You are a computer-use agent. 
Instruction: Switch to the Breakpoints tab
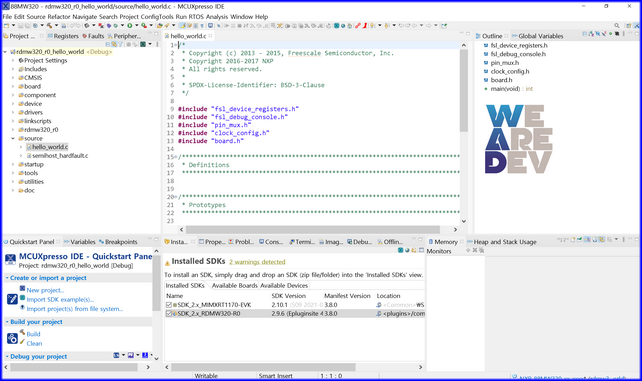tap(118, 242)
